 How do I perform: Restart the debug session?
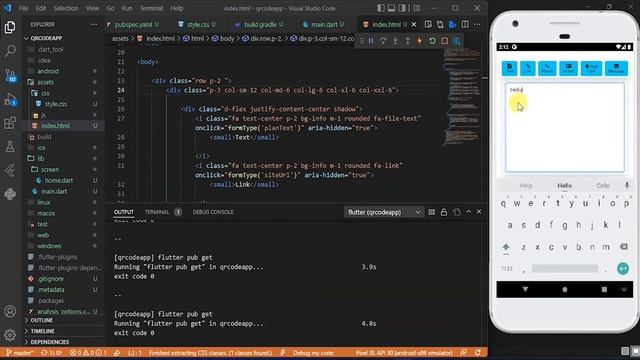pos(432,41)
